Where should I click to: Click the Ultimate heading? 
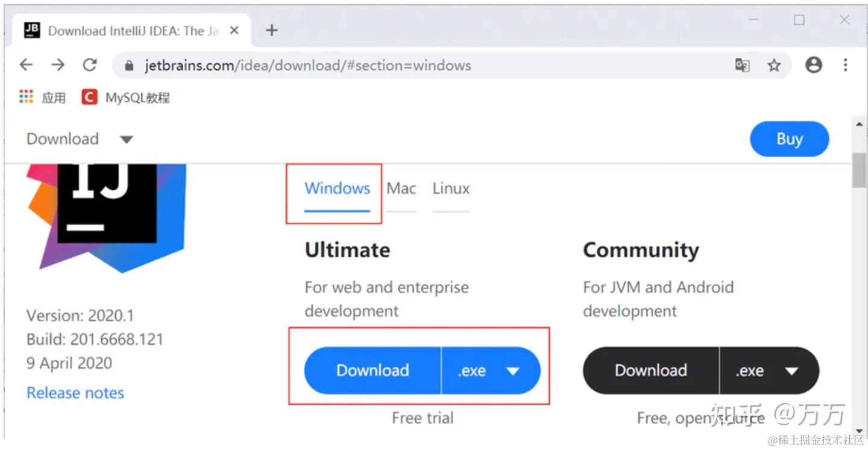click(347, 250)
